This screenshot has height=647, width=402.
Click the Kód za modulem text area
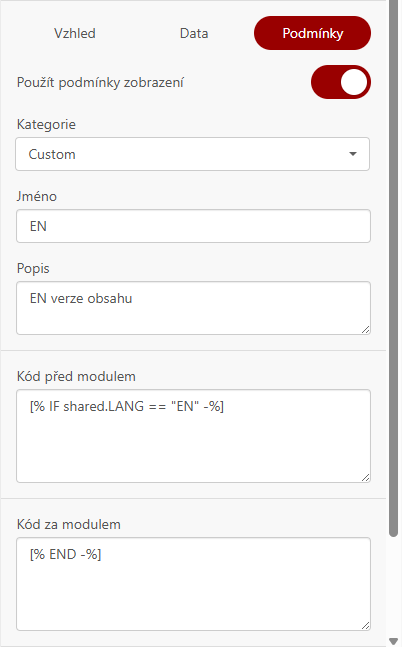(x=194, y=584)
